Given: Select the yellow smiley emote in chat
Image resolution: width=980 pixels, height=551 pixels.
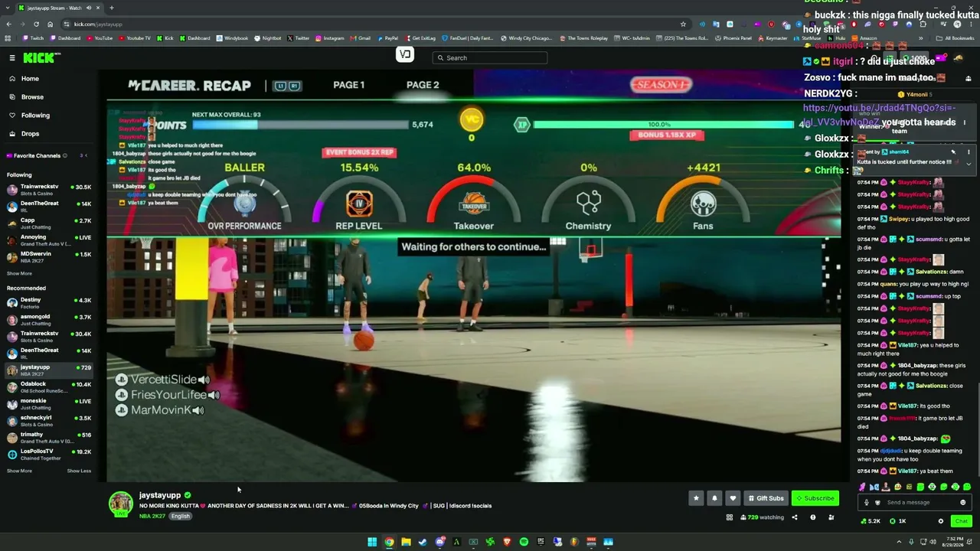Looking at the screenshot, I should pos(897,487).
